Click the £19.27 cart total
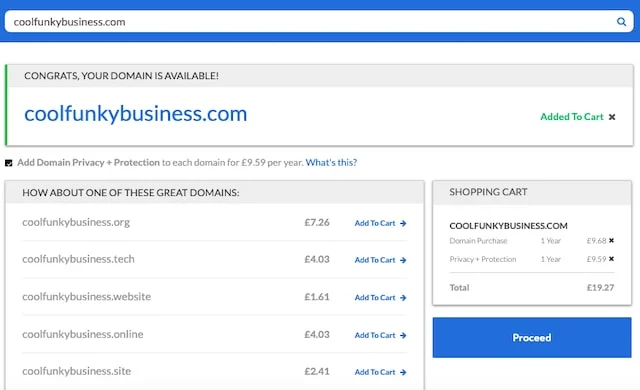640x390 pixels. [x=600, y=288]
